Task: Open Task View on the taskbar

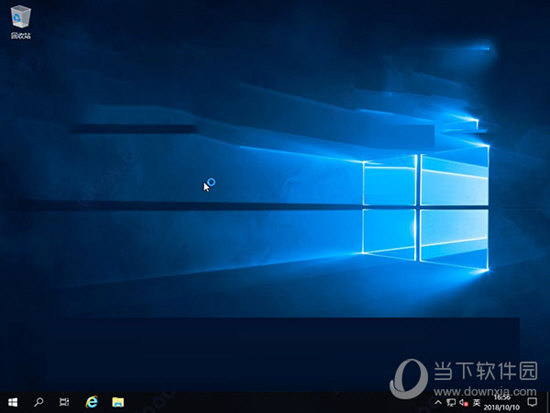Action: (64, 402)
